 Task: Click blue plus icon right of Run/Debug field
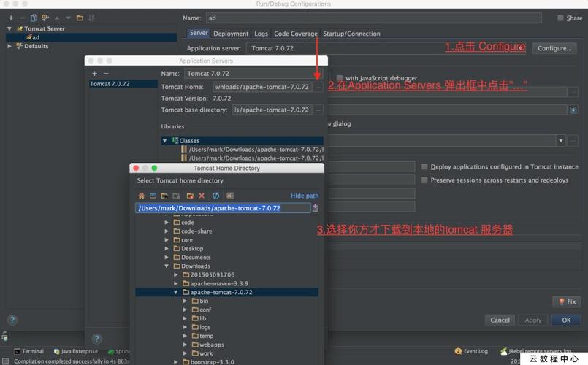[573, 110]
